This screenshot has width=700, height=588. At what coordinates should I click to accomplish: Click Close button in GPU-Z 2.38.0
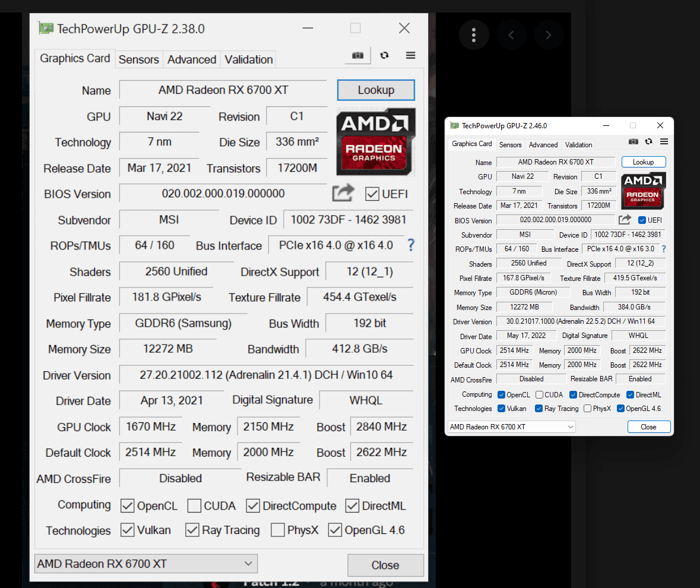385,565
